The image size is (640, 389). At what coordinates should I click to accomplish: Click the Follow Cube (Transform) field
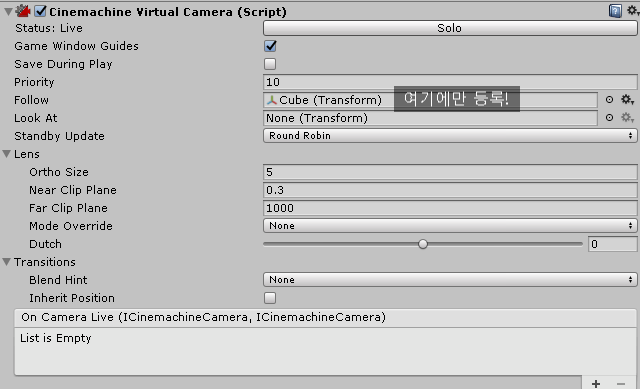431,100
